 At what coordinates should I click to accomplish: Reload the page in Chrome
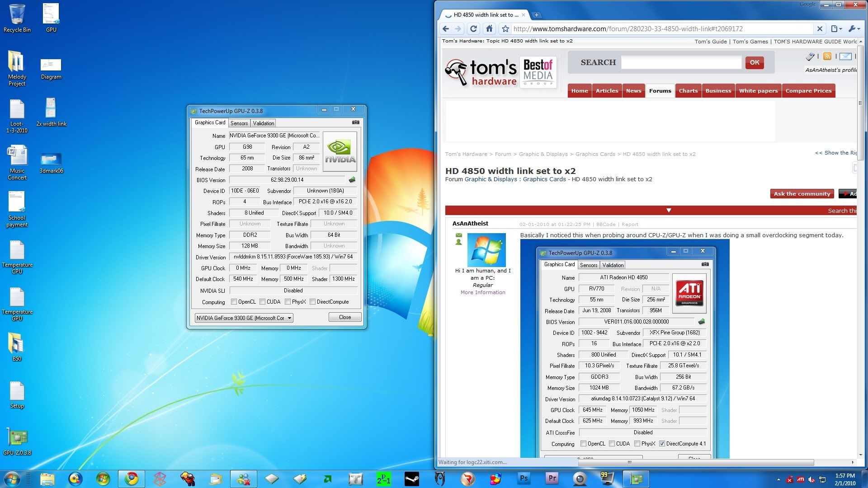(x=473, y=29)
